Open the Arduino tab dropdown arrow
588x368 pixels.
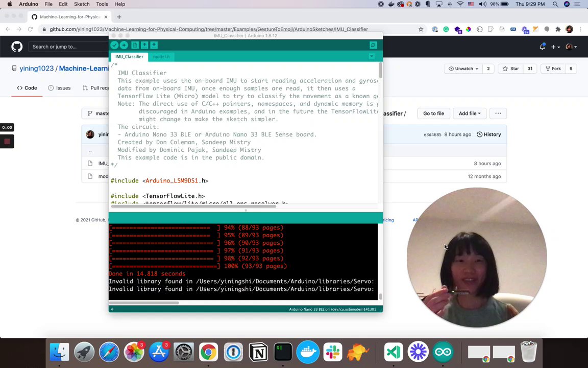371,57
